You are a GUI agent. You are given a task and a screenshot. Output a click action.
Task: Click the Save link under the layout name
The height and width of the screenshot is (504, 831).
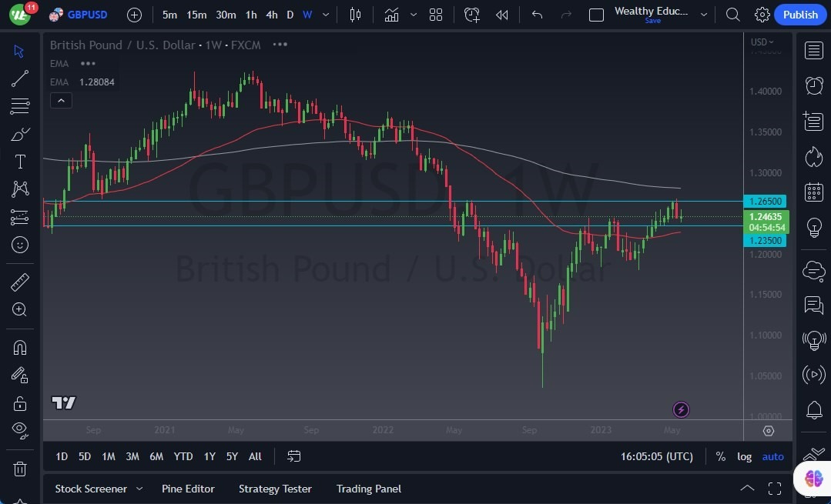652,21
